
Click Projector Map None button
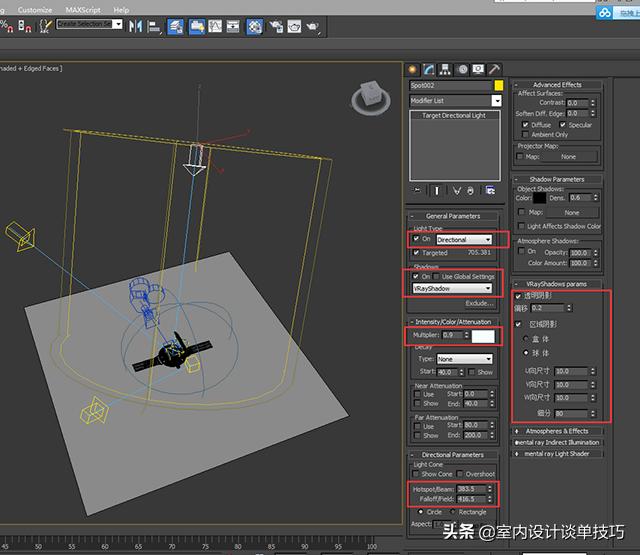click(569, 157)
